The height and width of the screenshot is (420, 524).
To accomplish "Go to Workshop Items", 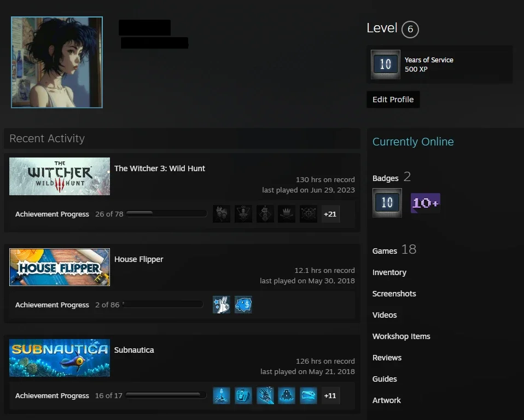I will tap(401, 336).
